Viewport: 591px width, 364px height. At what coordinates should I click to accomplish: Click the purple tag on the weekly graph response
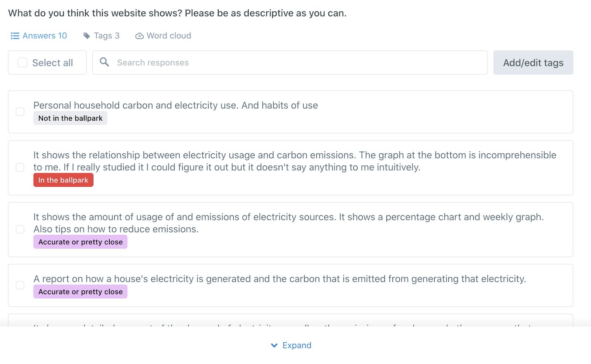coord(80,242)
